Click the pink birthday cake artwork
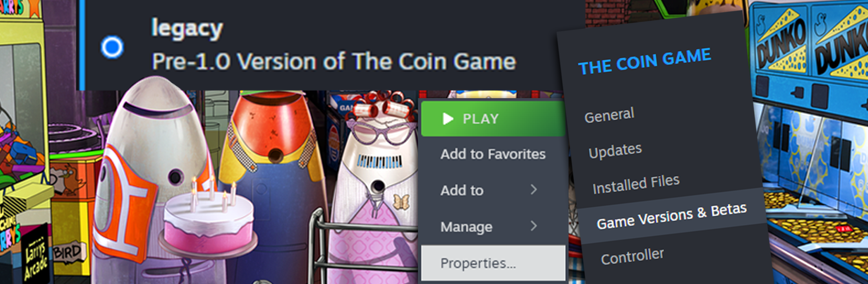868x284 pixels. [x=208, y=220]
